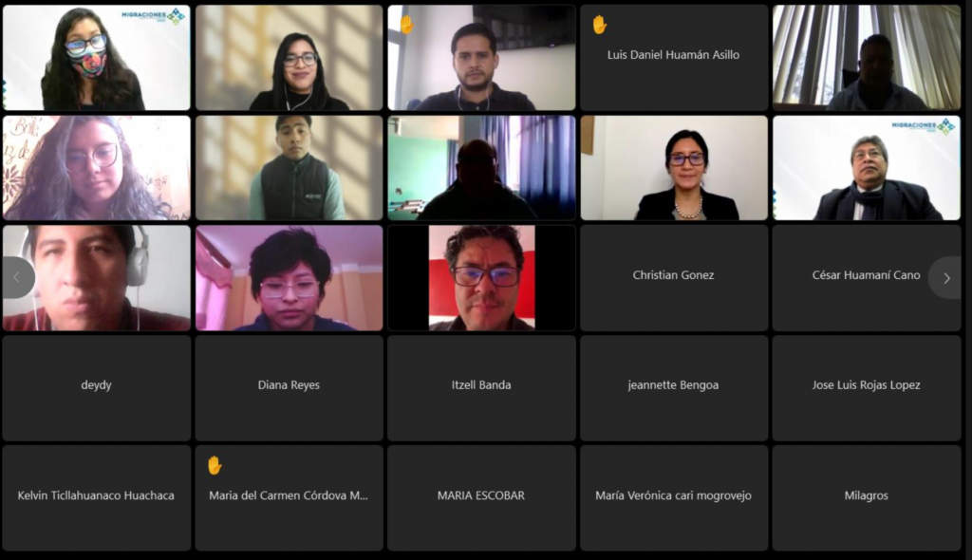Click raised hand icon on Maria del Carmen tile
This screenshot has width=972, height=560.
215,465
